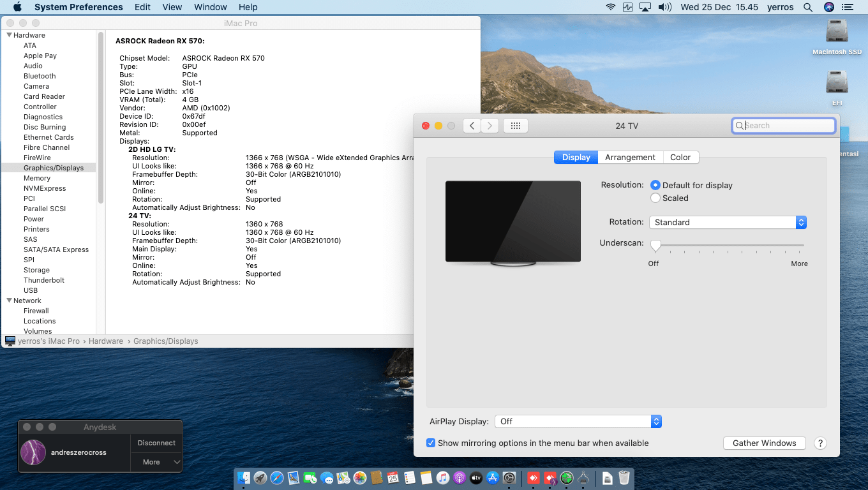Screen dimensions: 868x490
Task: Select the Scaled resolution option
Action: (x=655, y=198)
